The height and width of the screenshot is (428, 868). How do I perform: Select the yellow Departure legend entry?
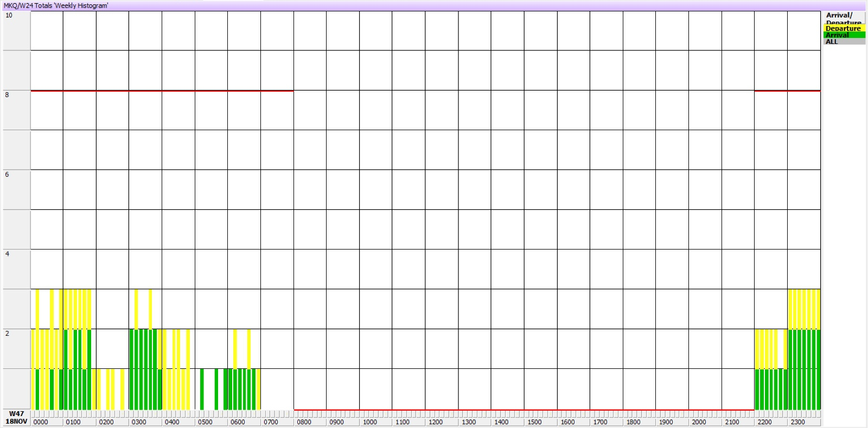coord(844,28)
